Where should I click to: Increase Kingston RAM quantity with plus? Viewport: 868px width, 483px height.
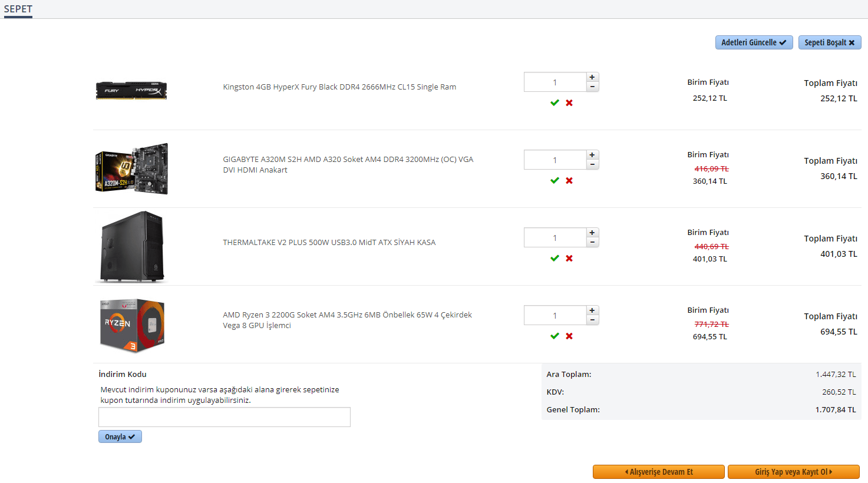point(592,77)
